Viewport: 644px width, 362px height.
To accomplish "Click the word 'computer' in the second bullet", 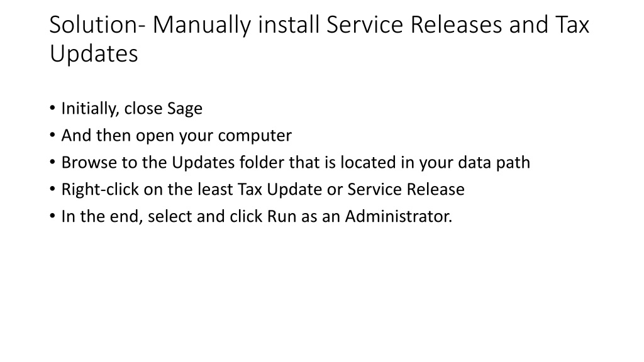I will [255, 136].
